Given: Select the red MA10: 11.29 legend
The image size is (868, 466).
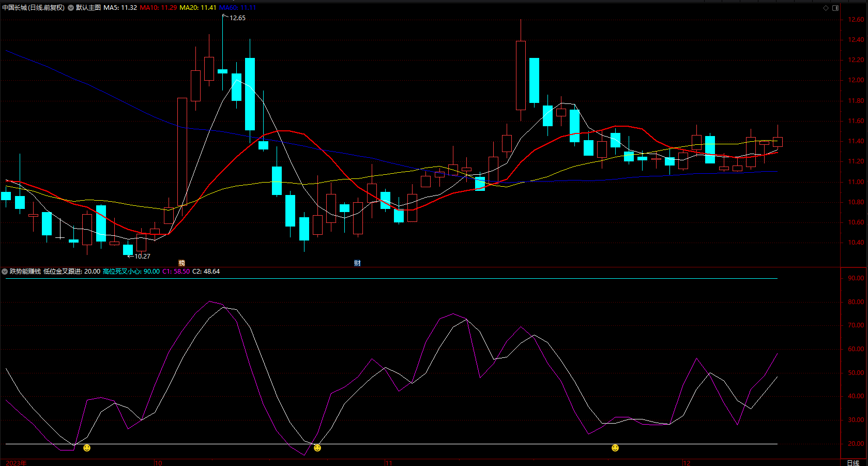Looking at the screenshot, I should 158,8.
